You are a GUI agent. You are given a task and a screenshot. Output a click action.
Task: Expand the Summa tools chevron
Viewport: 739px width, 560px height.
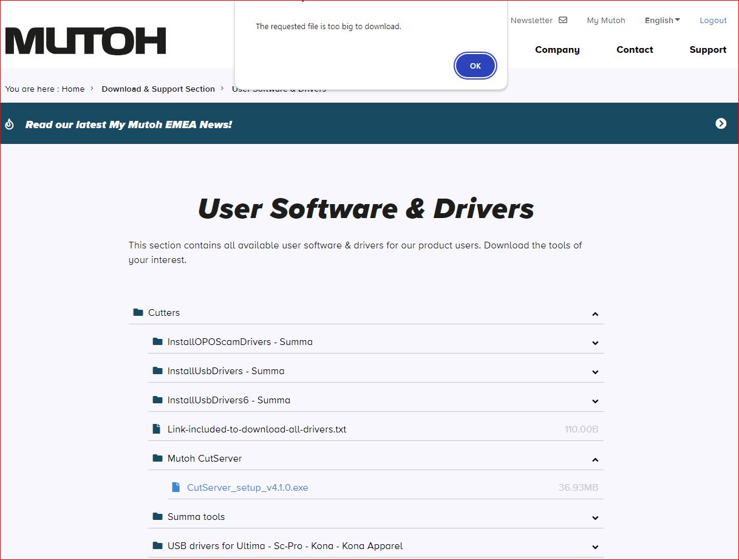595,518
